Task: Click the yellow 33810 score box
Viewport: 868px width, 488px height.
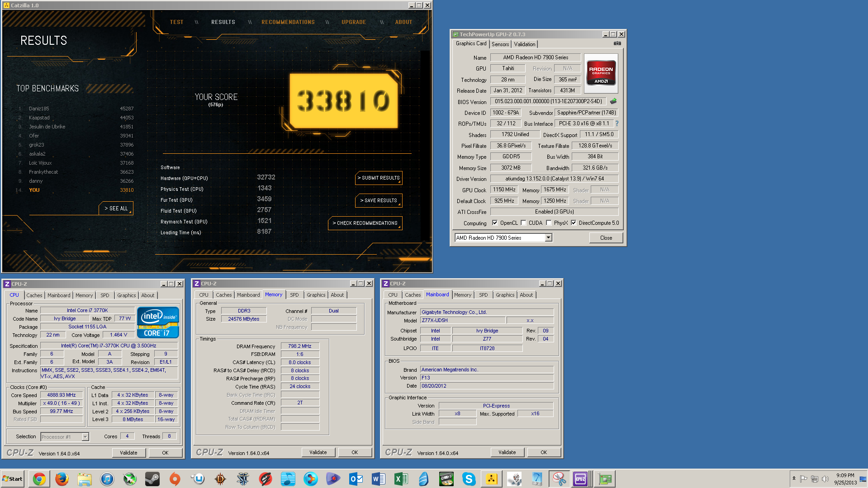Action: click(344, 101)
